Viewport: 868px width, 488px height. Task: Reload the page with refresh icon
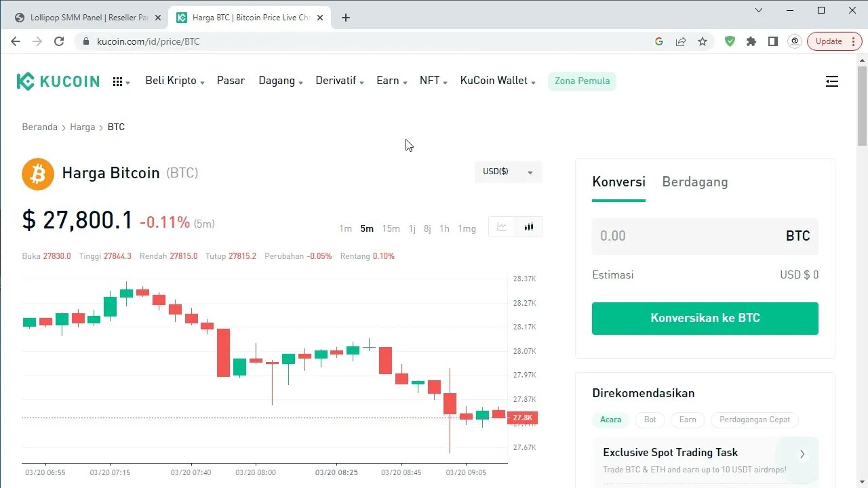pyautogui.click(x=59, y=41)
